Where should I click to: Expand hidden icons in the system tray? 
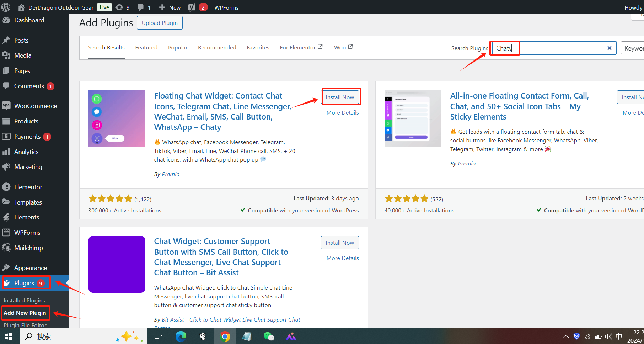pos(565,336)
